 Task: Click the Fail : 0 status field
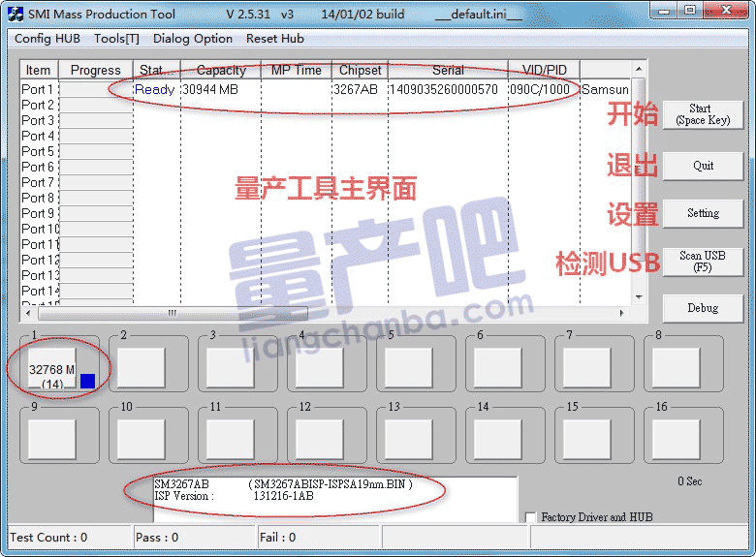click(319, 538)
